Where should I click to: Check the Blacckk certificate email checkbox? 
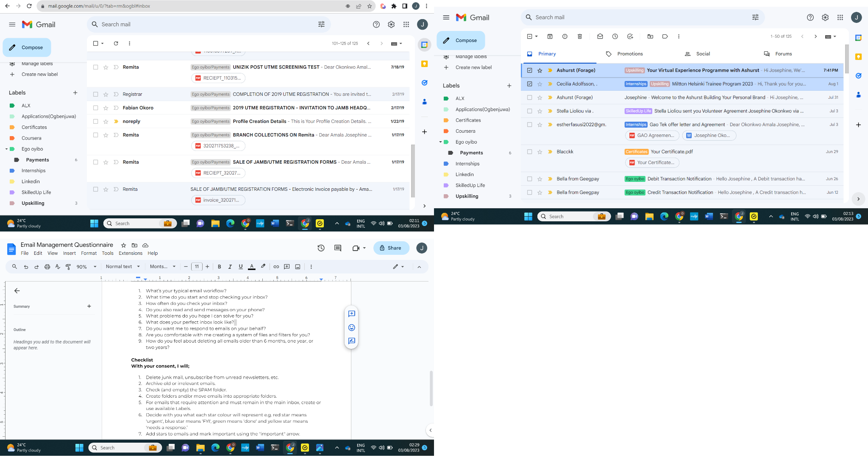pos(529,152)
